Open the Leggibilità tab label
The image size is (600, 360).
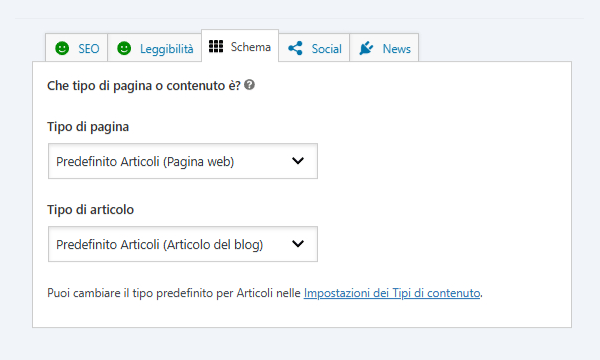[166, 49]
